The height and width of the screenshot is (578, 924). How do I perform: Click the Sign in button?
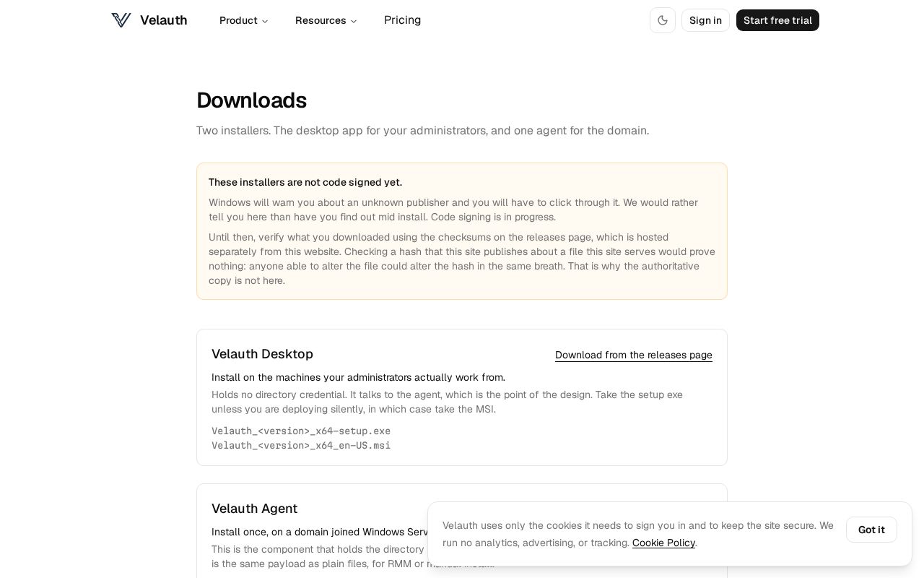(705, 20)
